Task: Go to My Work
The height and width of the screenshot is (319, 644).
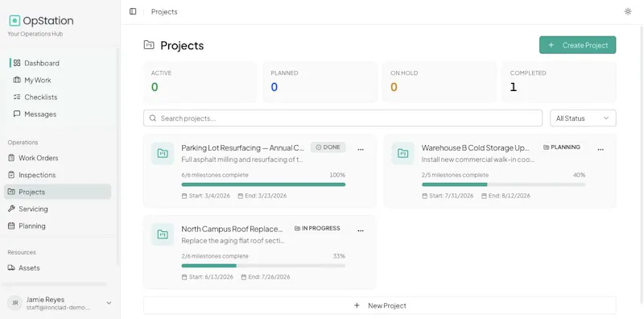Action: 38,81
